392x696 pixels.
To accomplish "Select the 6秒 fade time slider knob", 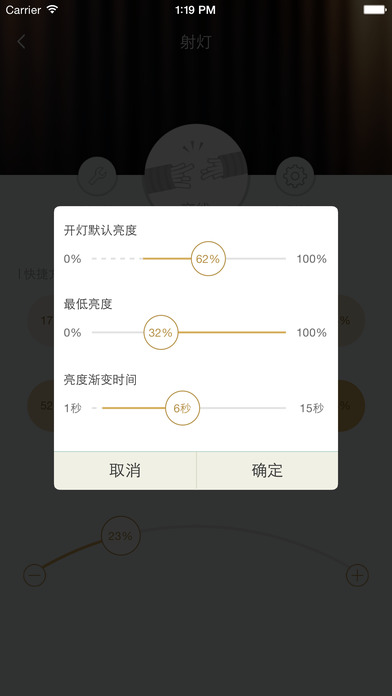I will point(182,408).
